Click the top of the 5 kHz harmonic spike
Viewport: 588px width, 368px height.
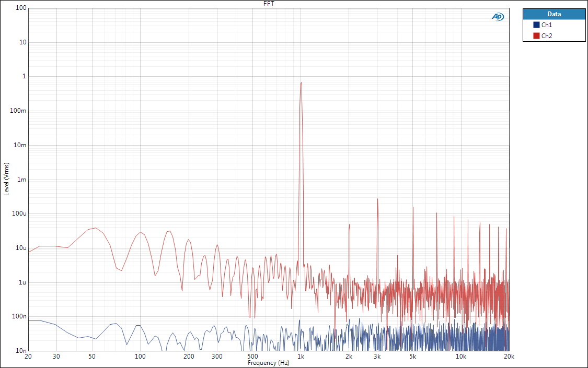[x=413, y=207]
